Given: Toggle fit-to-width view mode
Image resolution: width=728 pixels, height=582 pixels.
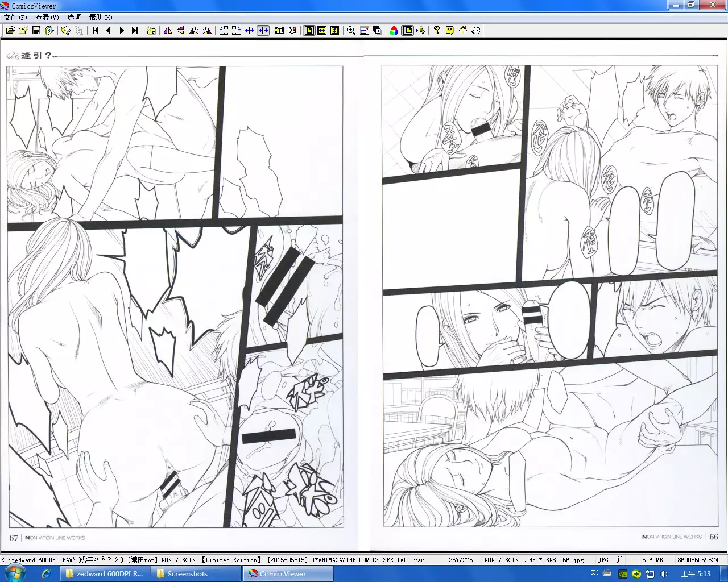Looking at the screenshot, I should coord(322,31).
